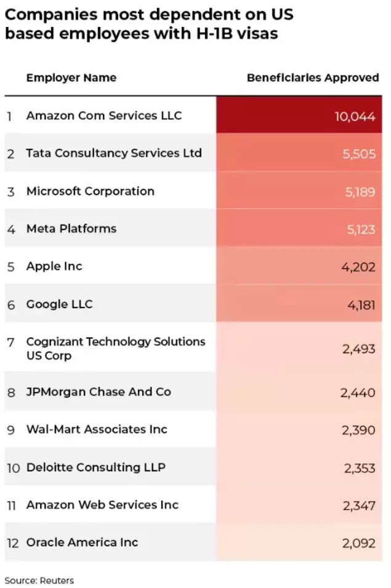Select the Amazon Com Services LLC name
The image size is (391, 588).
pyautogui.click(x=103, y=116)
